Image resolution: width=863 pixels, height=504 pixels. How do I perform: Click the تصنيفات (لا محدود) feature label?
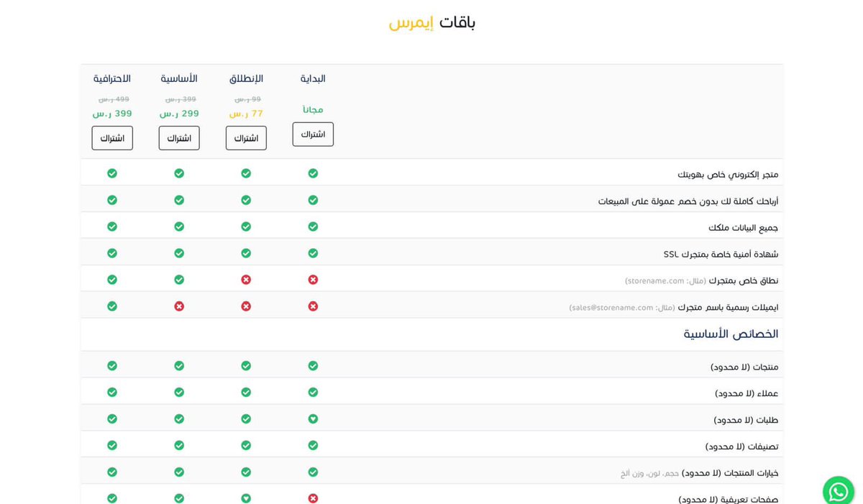pos(741,446)
